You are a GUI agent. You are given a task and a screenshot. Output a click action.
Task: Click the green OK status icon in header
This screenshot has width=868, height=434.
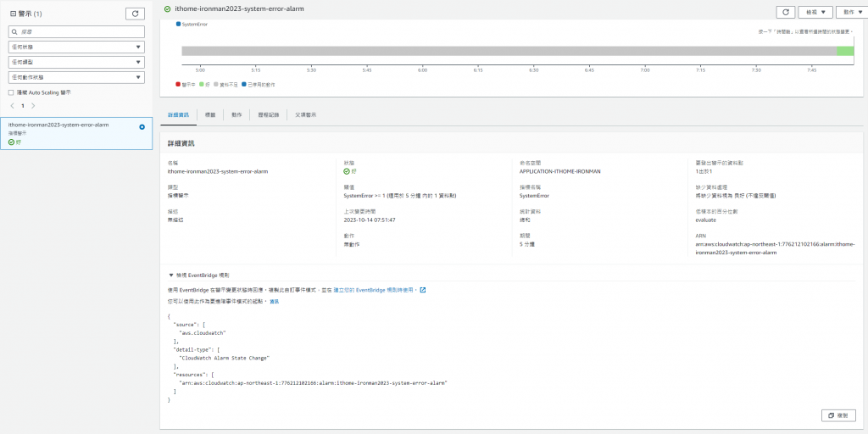pos(167,9)
